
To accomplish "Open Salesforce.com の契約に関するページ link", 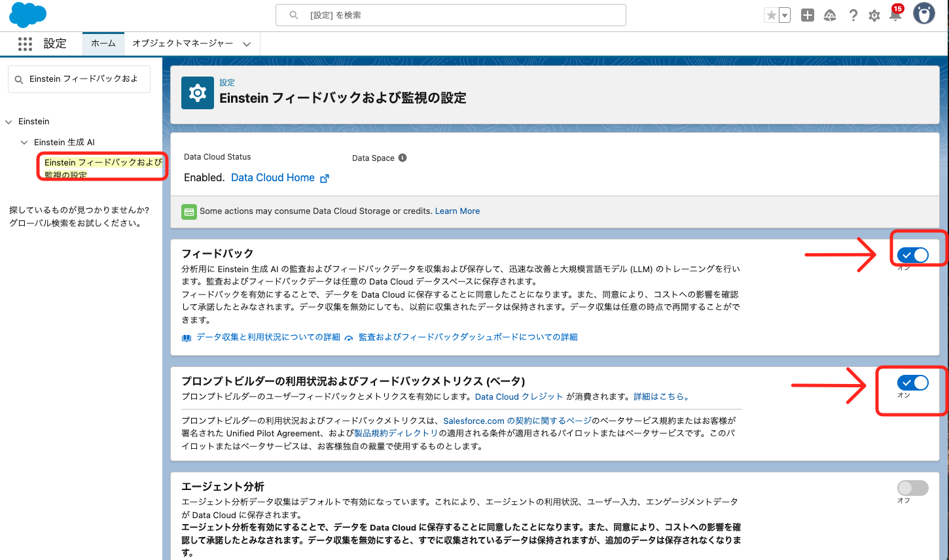I will [x=517, y=421].
